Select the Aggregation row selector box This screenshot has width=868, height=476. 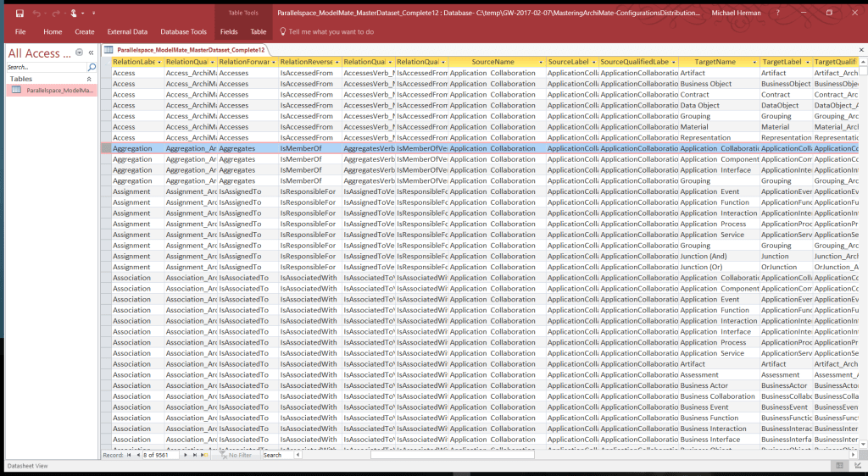[106, 148]
